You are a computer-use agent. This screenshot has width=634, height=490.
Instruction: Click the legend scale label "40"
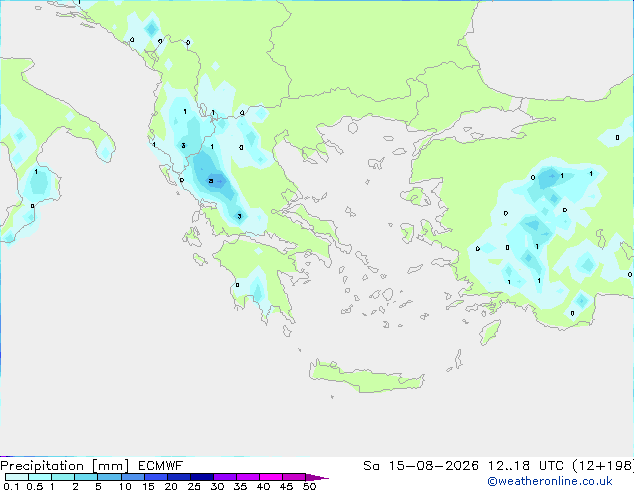click(263, 486)
